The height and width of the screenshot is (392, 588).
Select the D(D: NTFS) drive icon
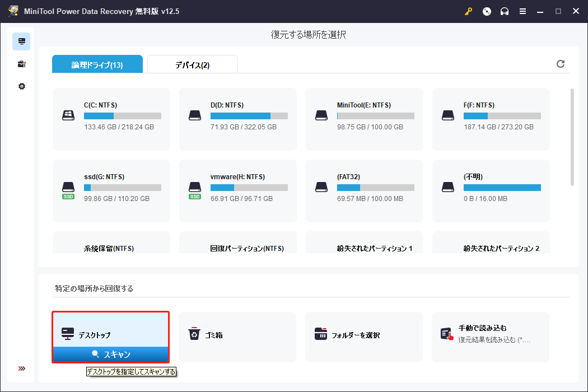click(x=195, y=115)
